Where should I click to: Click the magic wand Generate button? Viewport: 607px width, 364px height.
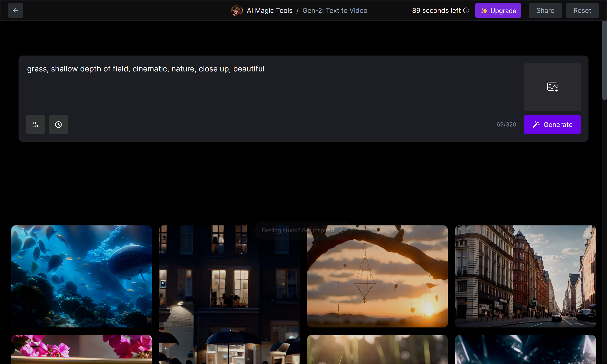(x=552, y=125)
